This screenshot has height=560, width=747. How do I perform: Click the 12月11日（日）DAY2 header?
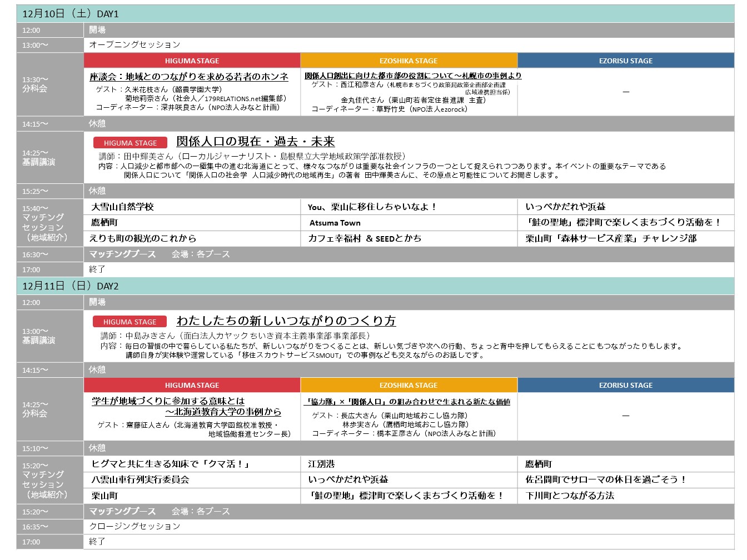(x=375, y=286)
